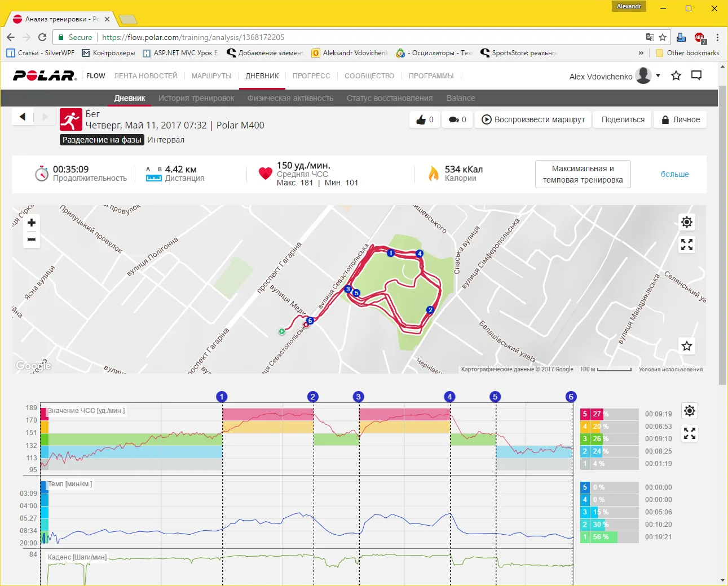The image size is (728, 586).
Task: Select lap marker 4 on chart timeline
Action: 449,397
